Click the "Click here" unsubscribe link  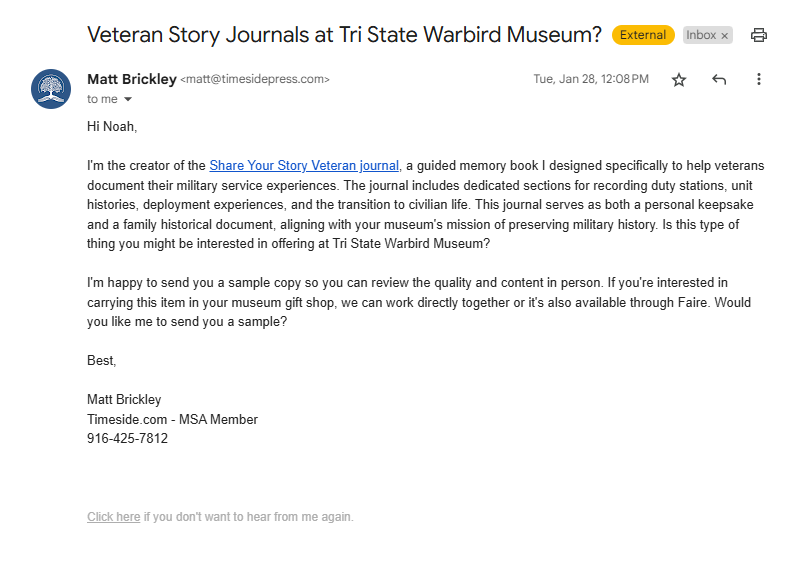point(113,517)
